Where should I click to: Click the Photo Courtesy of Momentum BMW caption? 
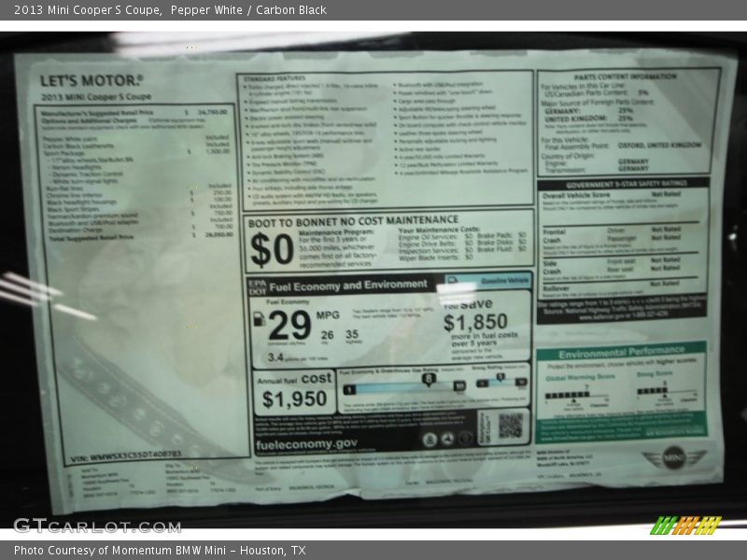[160, 551]
